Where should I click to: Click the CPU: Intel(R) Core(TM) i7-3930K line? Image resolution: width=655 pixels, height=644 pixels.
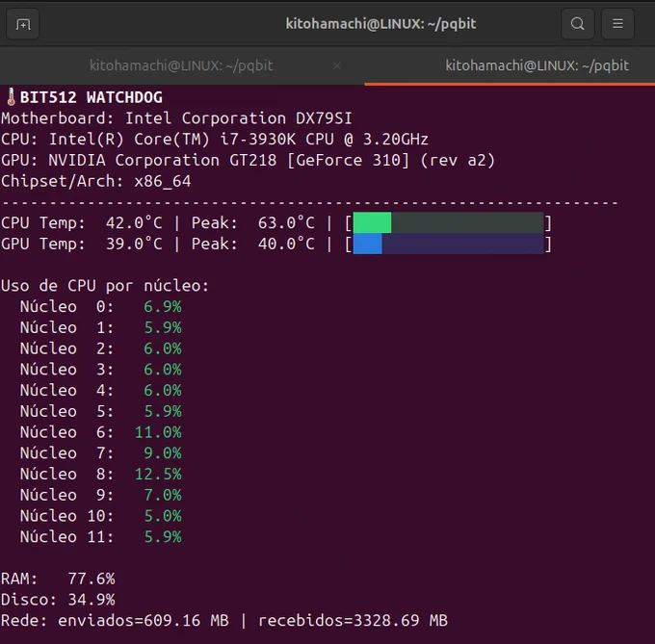pyautogui.click(x=214, y=140)
